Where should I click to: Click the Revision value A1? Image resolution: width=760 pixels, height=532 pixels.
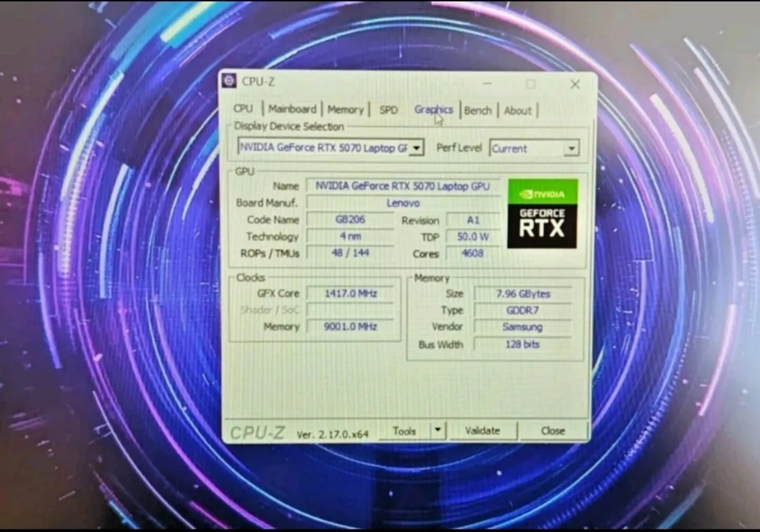pos(473,220)
